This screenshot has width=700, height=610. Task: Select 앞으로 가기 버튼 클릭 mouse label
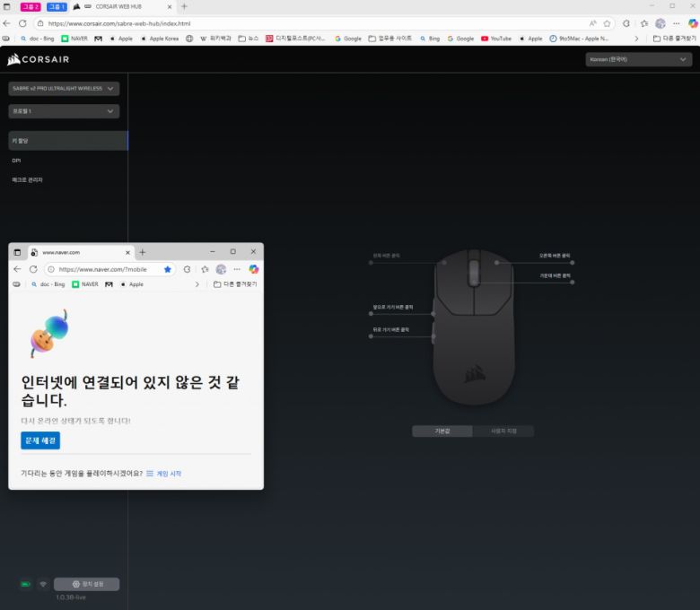[x=393, y=307]
